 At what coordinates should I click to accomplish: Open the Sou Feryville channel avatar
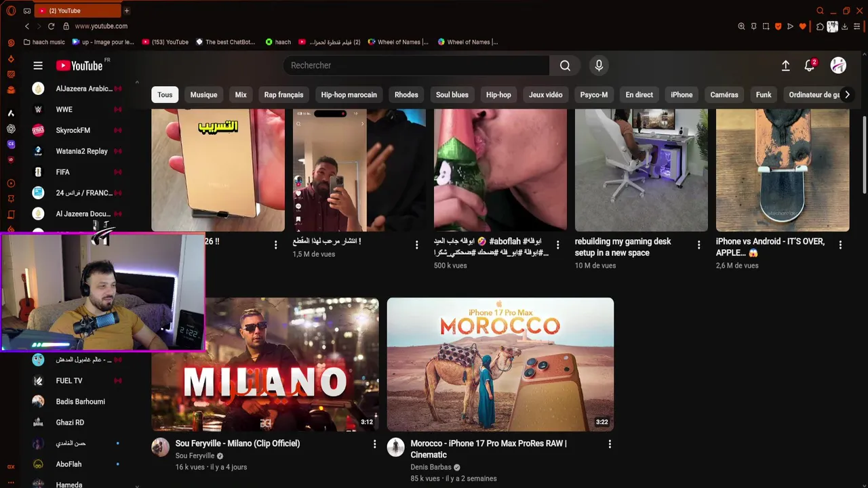coord(160,447)
